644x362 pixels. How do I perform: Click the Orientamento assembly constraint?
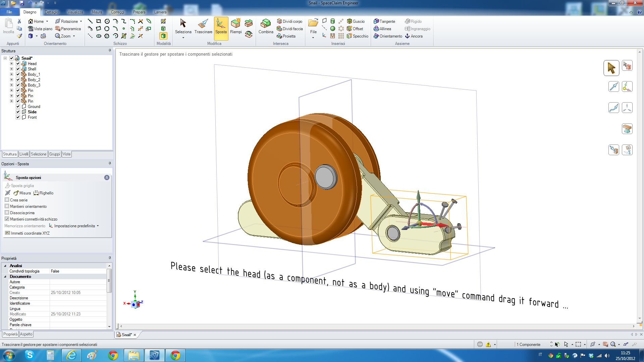point(388,36)
